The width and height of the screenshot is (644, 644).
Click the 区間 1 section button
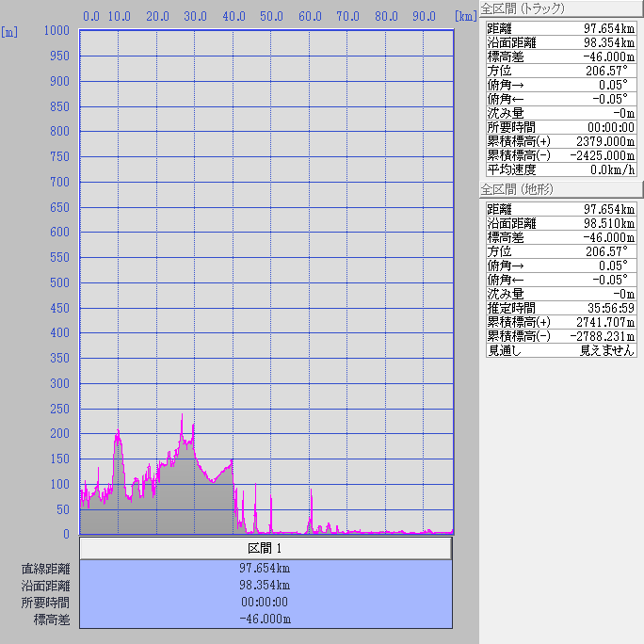[265, 548]
